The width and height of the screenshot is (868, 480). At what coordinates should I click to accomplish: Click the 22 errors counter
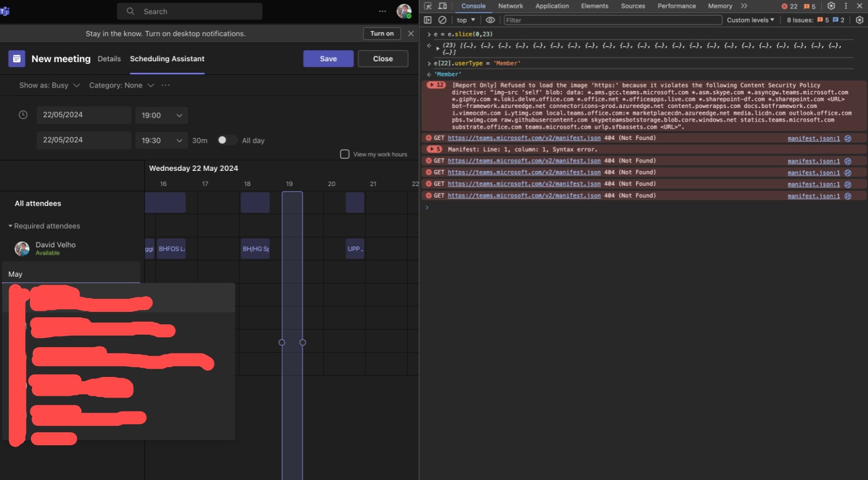click(789, 7)
